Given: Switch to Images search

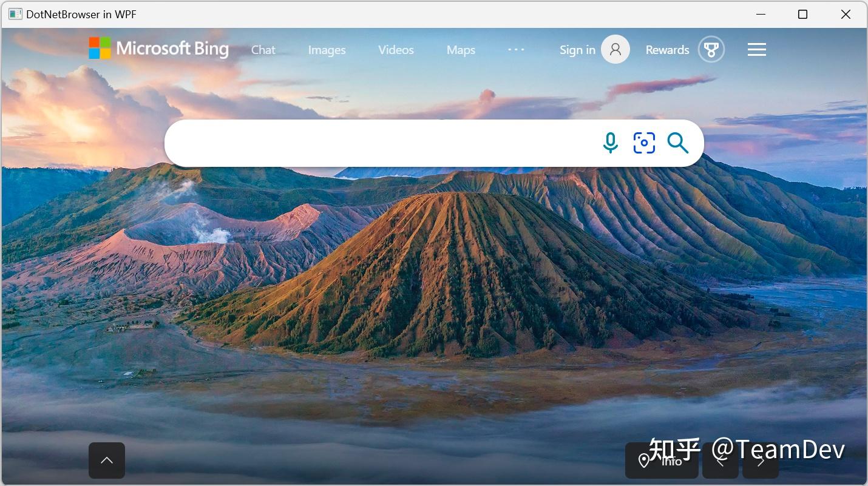Looking at the screenshot, I should pos(327,50).
